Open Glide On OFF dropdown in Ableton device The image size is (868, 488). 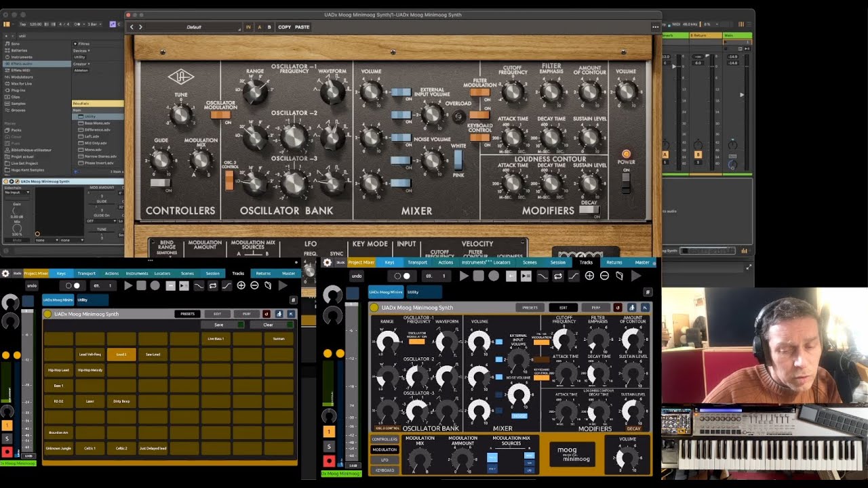click(102, 221)
